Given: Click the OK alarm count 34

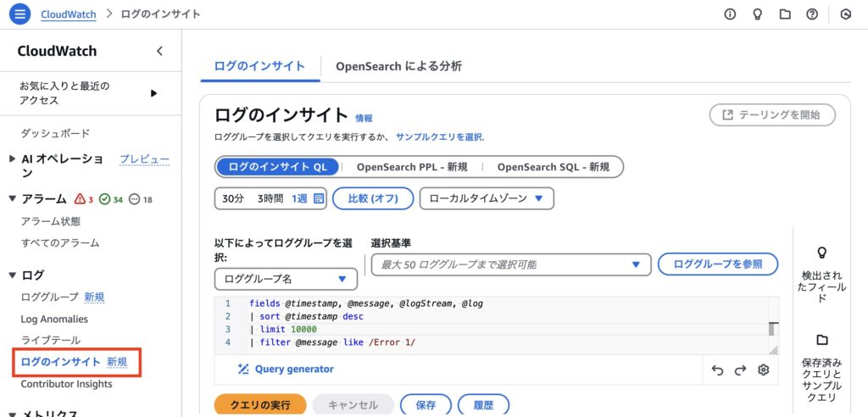Looking at the screenshot, I should tap(111, 199).
